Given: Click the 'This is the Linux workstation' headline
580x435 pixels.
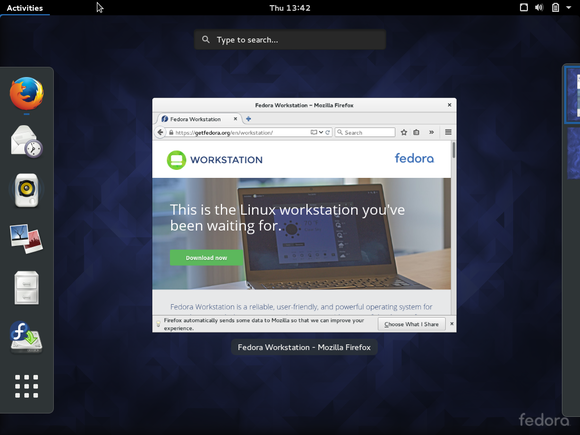Looking at the screenshot, I should coord(287,218).
